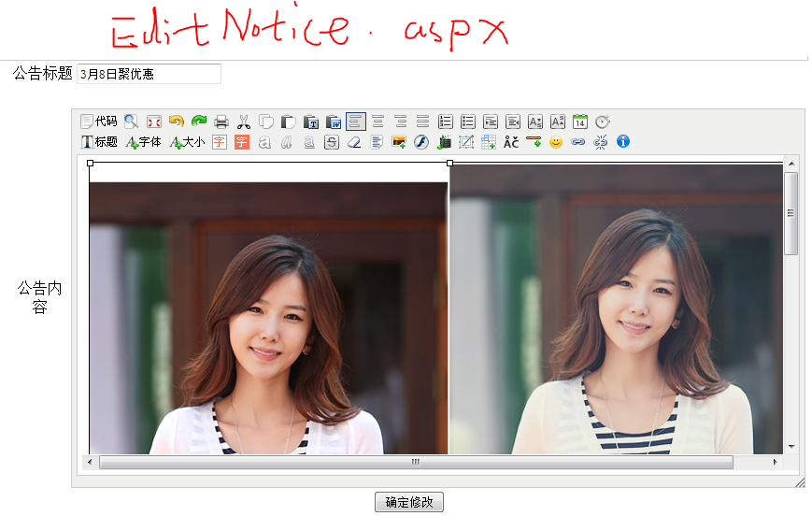Image resolution: width=812 pixels, height=516 pixels.
Task: Apply superscript formatting
Action: (557, 122)
